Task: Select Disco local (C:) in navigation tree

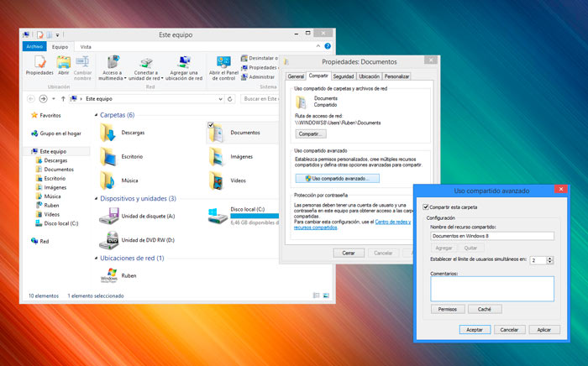Action: 57,223
